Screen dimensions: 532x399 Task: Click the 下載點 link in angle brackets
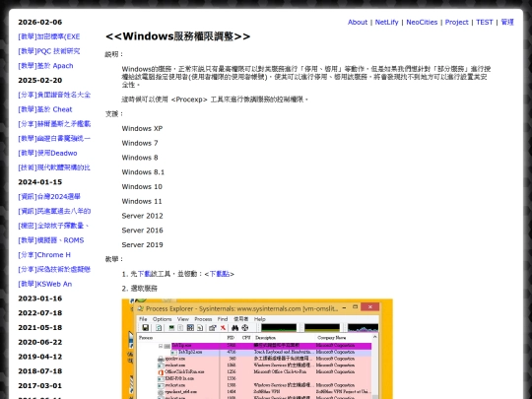pyautogui.click(x=220, y=274)
